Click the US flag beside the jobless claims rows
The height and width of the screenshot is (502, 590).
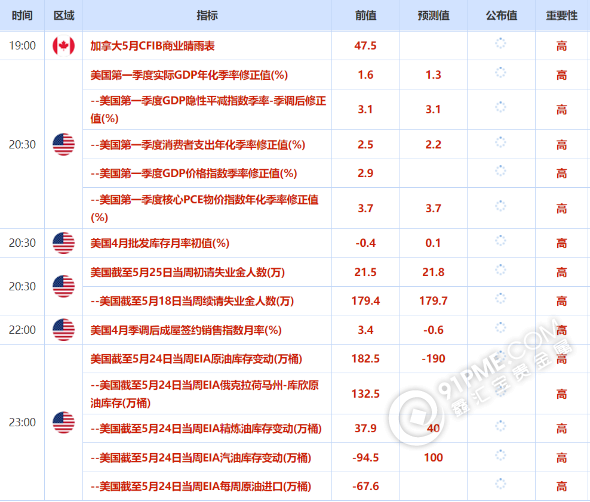(x=64, y=286)
